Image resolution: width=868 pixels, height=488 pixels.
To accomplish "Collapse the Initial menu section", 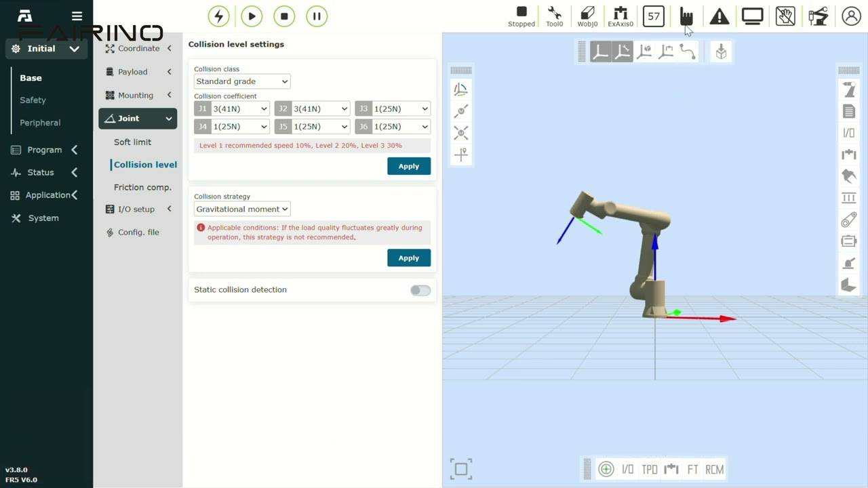I will click(x=46, y=49).
